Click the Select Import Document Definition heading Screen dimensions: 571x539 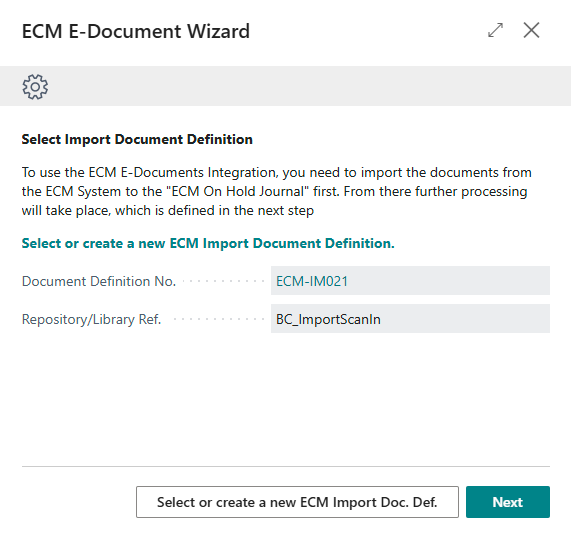coord(137,139)
